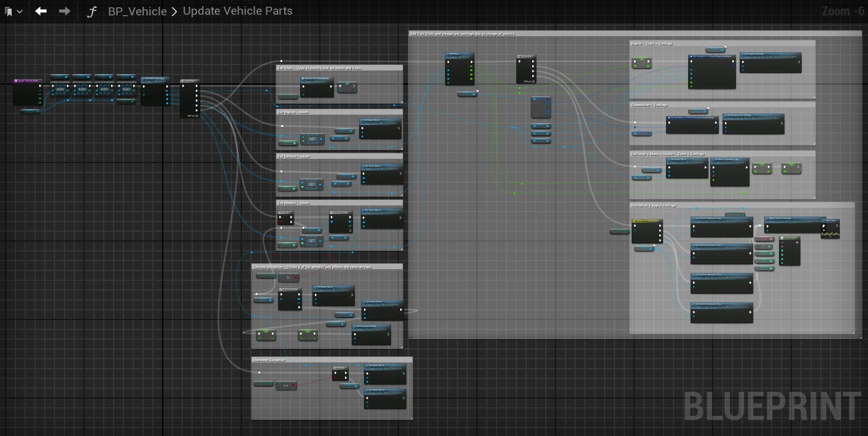868x436 pixels.
Task: Select the bottommost Set Vehicle Animation Class node
Action: pyautogui.click(x=721, y=313)
